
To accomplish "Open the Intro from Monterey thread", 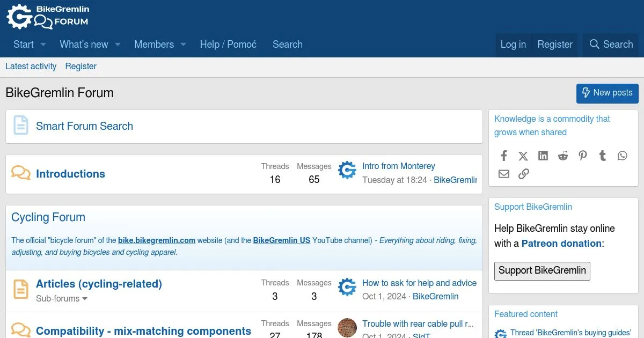I will tap(399, 166).
